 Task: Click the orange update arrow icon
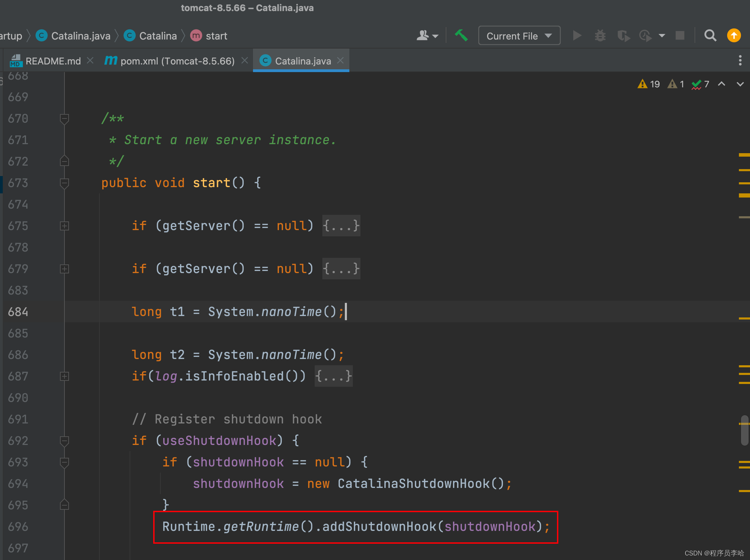(x=734, y=35)
